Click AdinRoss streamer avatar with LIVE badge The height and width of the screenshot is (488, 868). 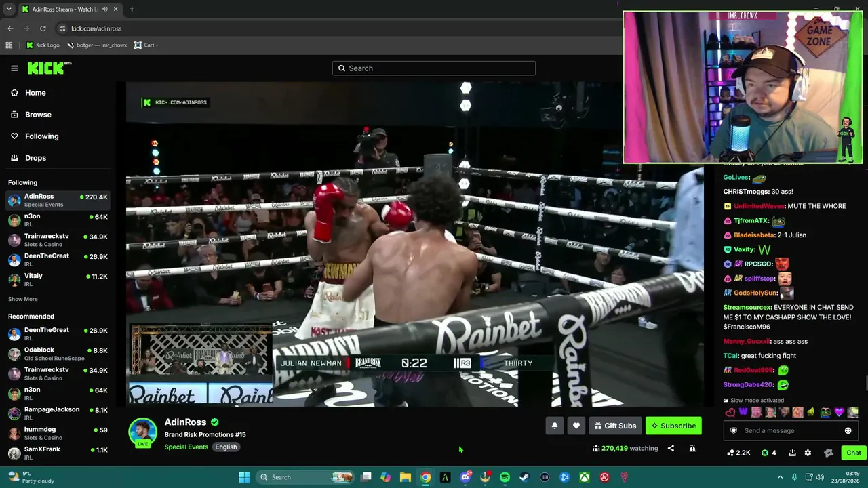tap(142, 433)
